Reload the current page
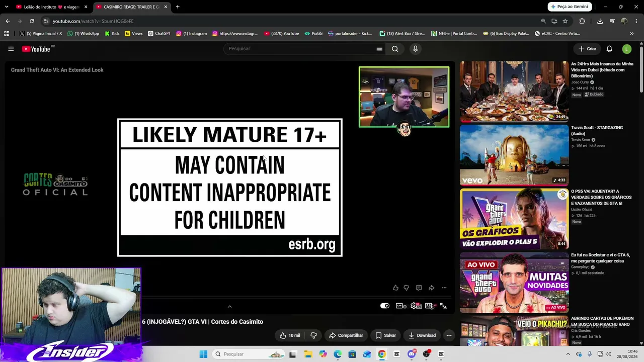 (32, 21)
